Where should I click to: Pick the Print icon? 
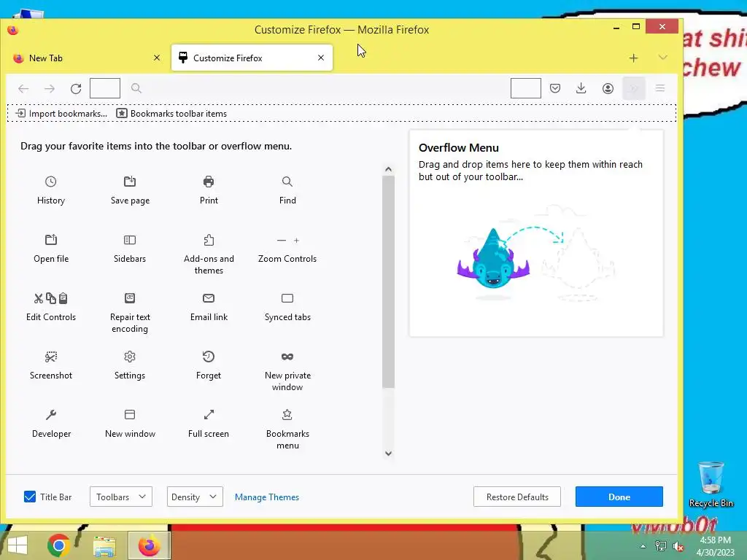pyautogui.click(x=209, y=182)
